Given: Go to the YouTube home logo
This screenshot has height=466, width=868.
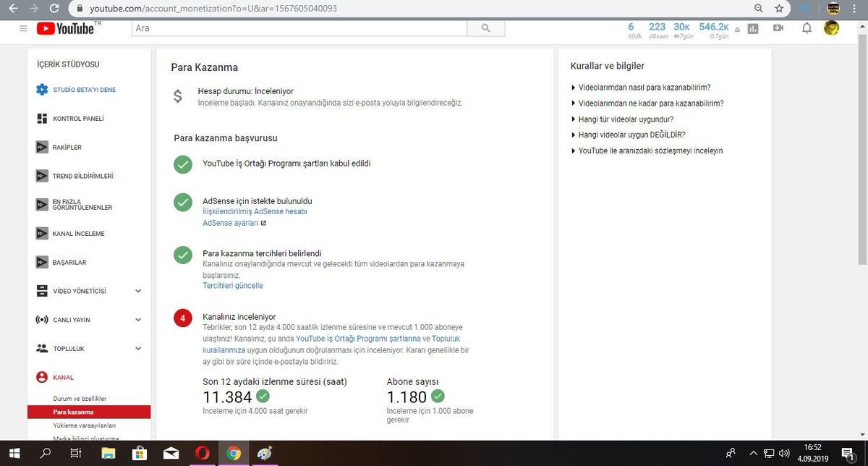Looking at the screenshot, I should (64, 29).
